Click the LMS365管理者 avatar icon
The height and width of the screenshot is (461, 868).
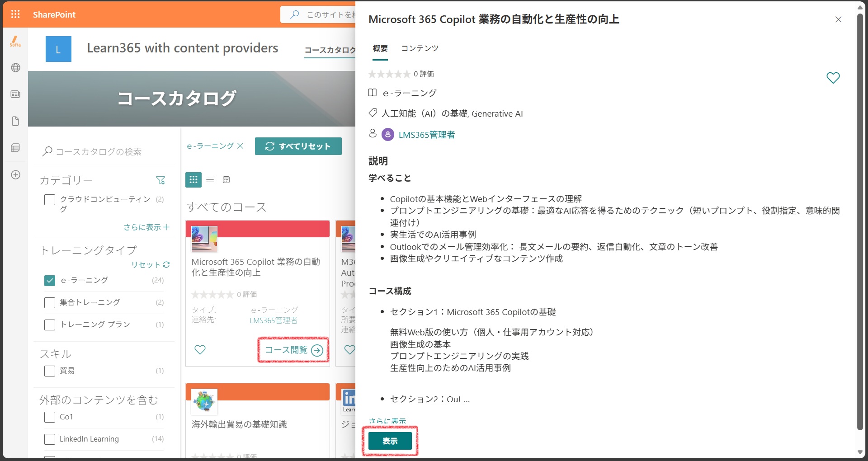[388, 134]
